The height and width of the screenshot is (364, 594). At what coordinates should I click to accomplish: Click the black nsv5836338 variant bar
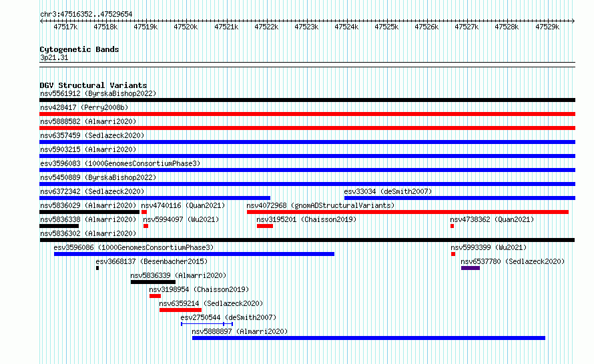click(59, 226)
